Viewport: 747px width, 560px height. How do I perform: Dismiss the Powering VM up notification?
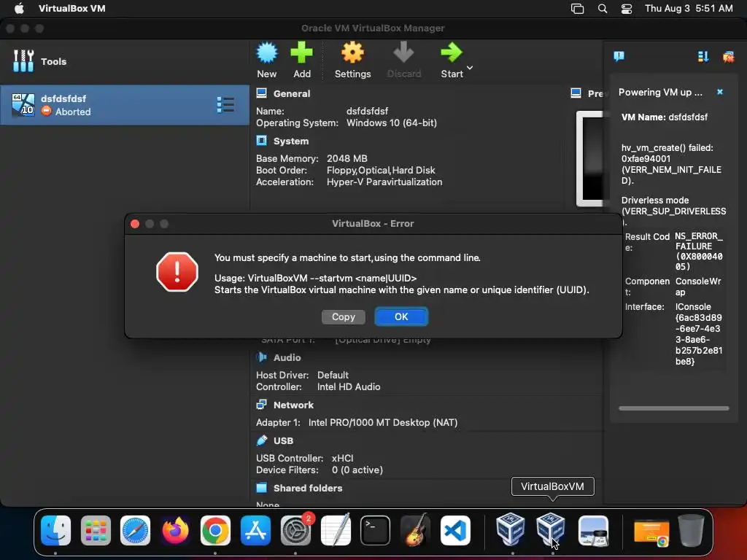(720, 92)
